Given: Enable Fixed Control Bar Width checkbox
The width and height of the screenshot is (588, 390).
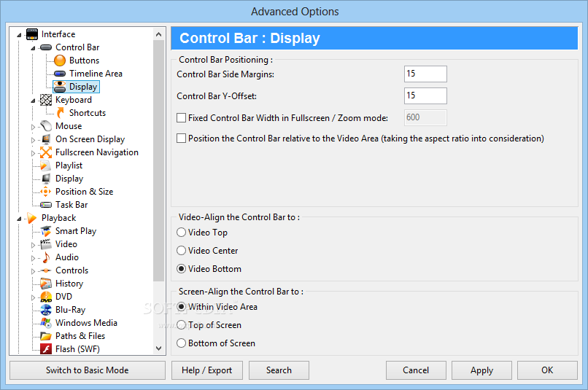Looking at the screenshot, I should [181, 118].
